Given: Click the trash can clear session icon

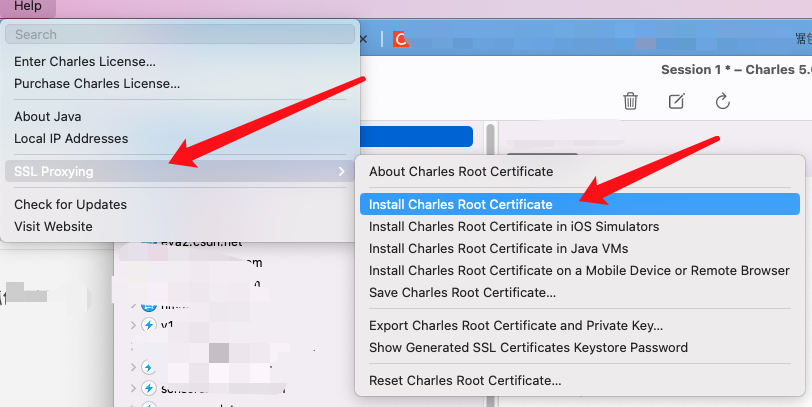Looking at the screenshot, I should [630, 101].
